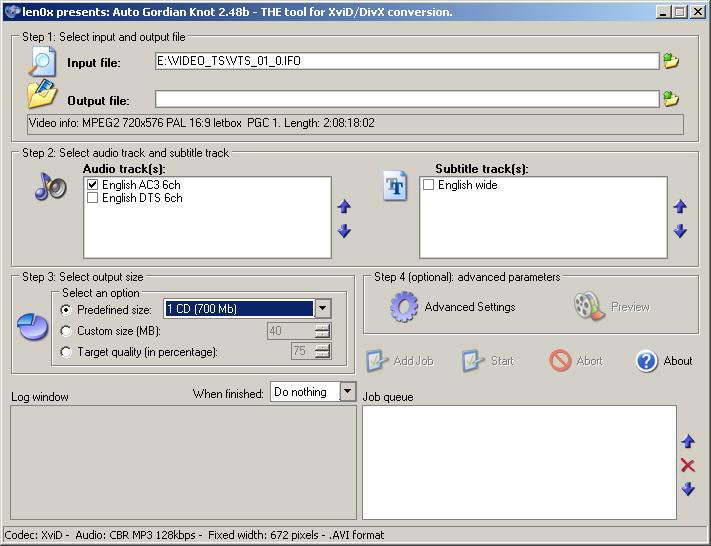Click the input file magnifier icon
The width and height of the screenshot is (711, 546).
pyautogui.click(x=42, y=61)
